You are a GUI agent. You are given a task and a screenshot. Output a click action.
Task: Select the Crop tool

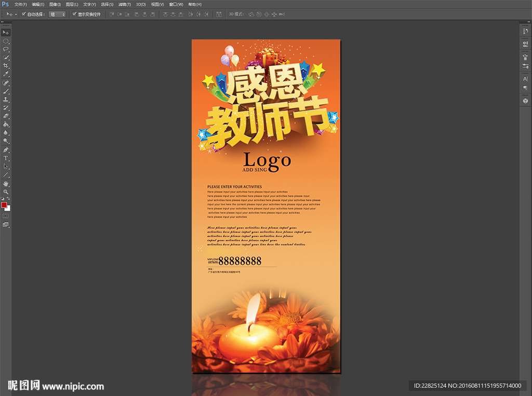tap(6, 66)
